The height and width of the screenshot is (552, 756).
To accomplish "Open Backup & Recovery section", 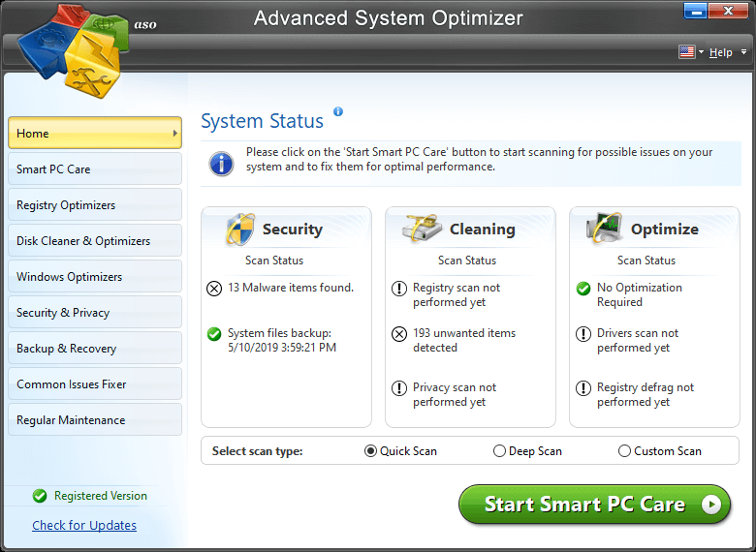I will [95, 348].
